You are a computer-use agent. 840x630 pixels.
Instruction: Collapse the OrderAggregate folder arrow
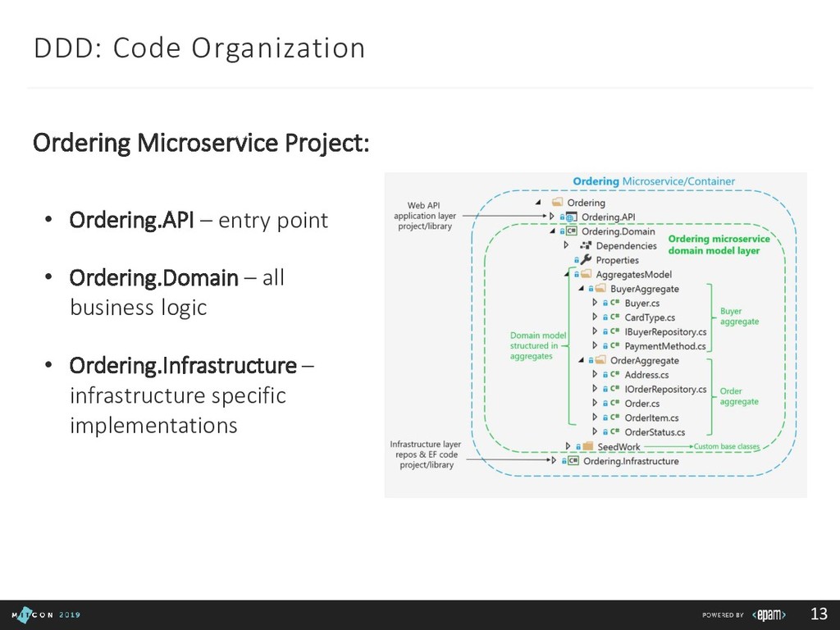[582, 361]
